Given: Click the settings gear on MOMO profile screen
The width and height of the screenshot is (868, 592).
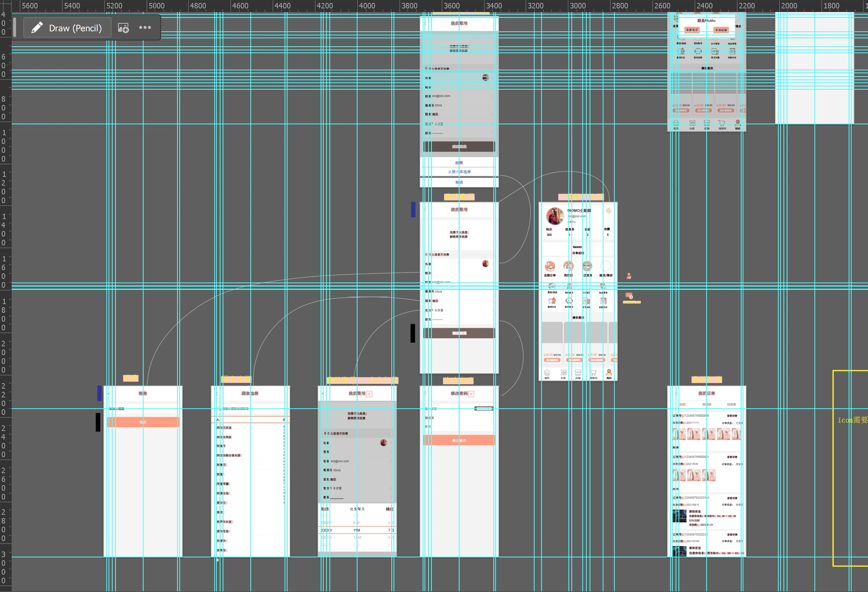Looking at the screenshot, I should [x=609, y=211].
